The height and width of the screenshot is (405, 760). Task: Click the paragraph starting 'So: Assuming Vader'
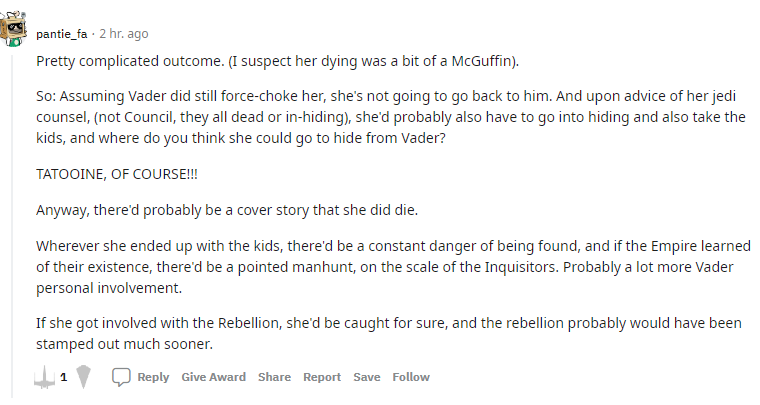[391, 117]
